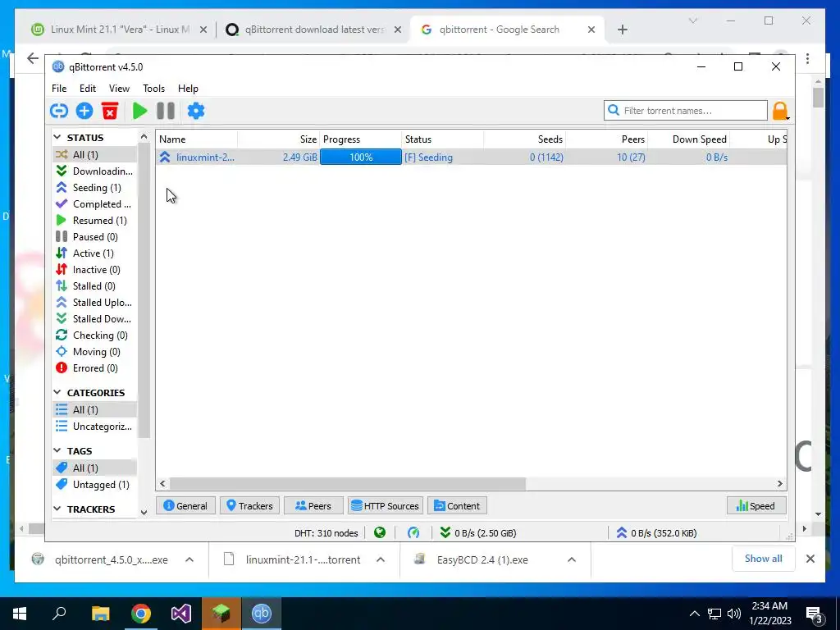Select the linuxmint torrent row name
This screenshot has height=630, width=840.
point(204,157)
